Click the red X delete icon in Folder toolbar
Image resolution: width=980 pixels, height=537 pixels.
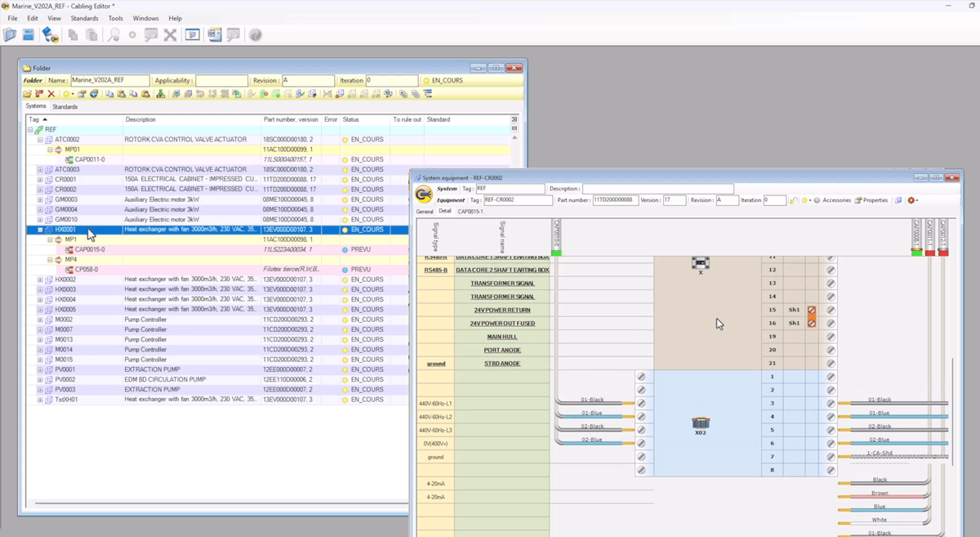coord(51,94)
